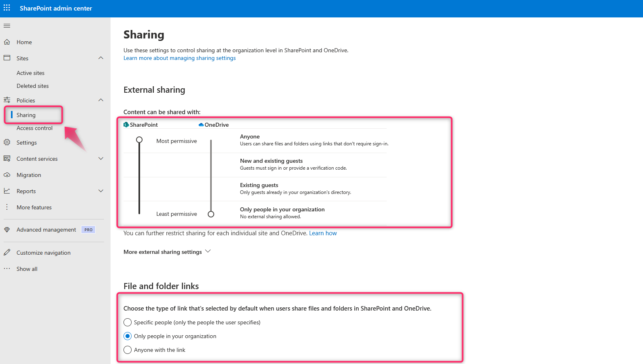Image resolution: width=643 pixels, height=364 pixels.
Task: Click the OneDrive cloud logo
Action: coord(201,125)
